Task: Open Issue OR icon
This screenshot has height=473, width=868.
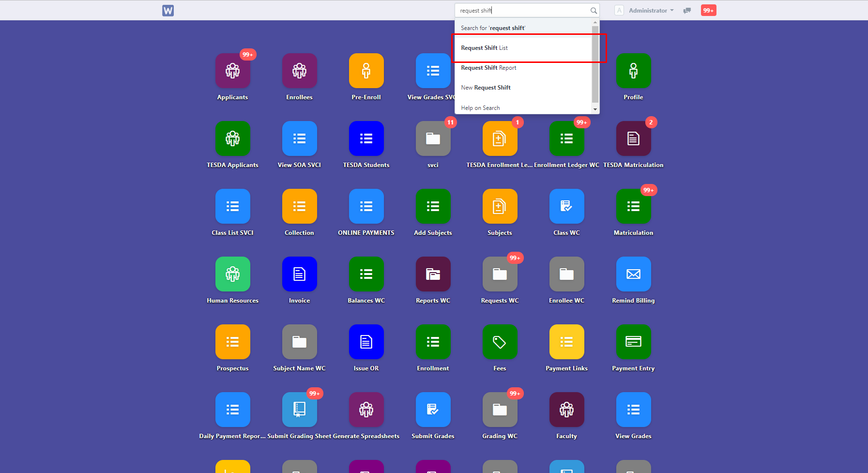Action: click(x=366, y=342)
